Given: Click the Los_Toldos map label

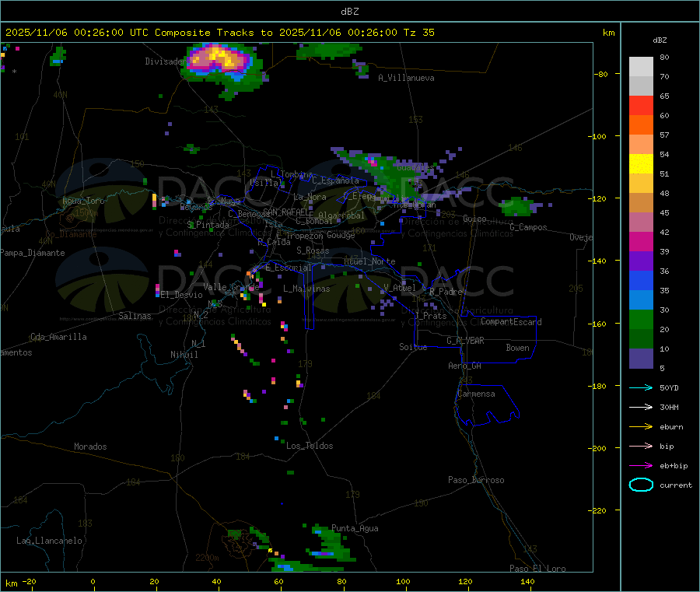Looking at the screenshot, I should coord(310,446).
